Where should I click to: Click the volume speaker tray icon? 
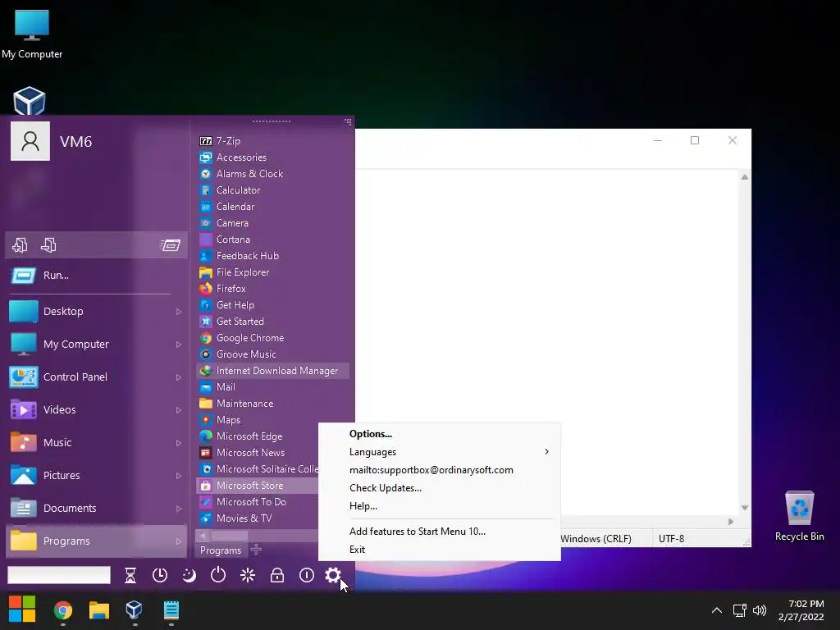tap(760, 610)
